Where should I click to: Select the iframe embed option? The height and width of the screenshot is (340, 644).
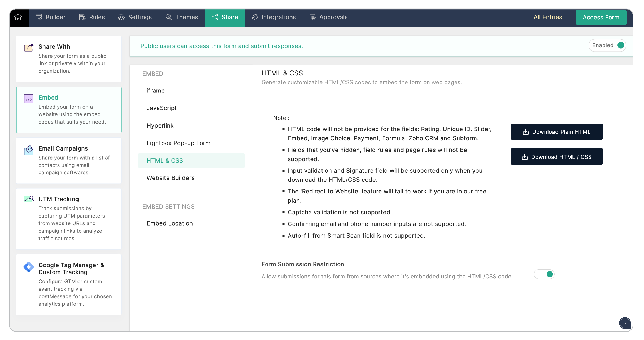pyautogui.click(x=156, y=91)
